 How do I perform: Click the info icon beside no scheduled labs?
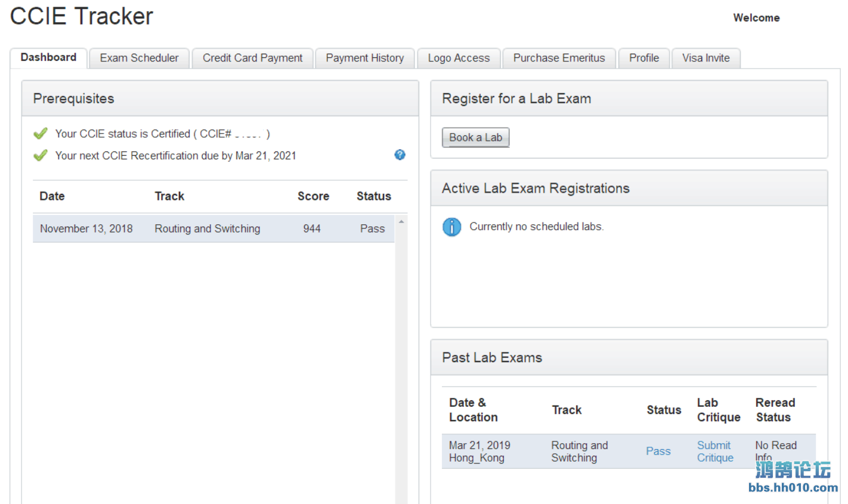pos(452,227)
